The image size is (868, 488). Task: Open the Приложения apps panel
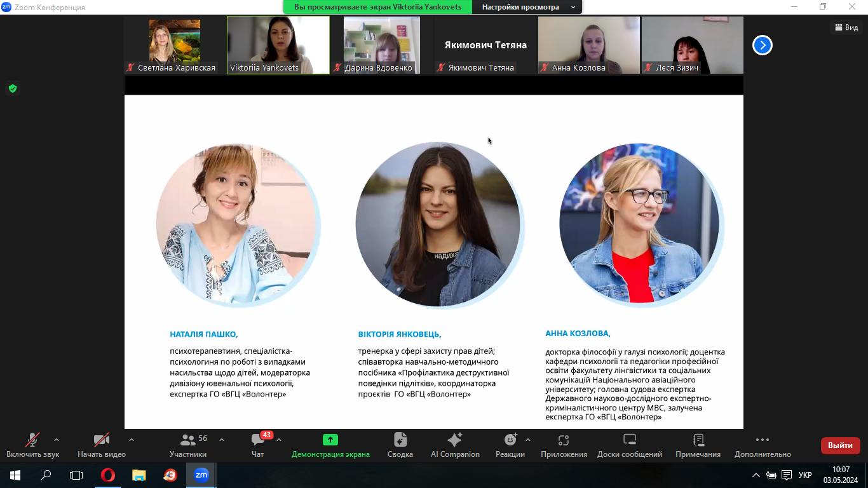(x=564, y=445)
